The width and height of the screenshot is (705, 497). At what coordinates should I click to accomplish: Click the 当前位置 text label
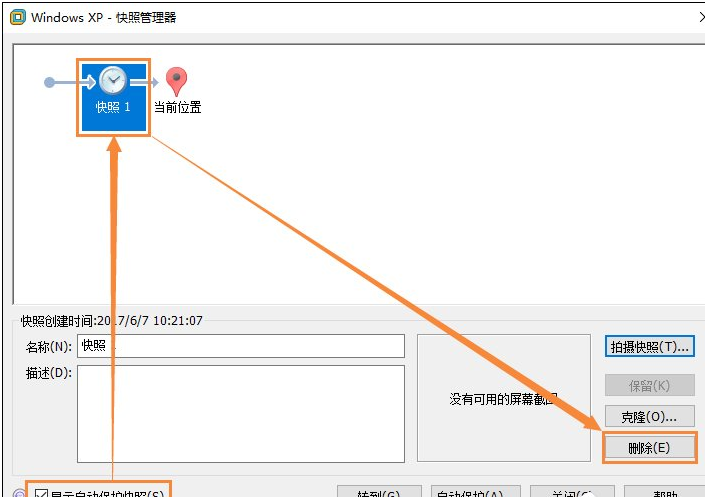pos(178,107)
